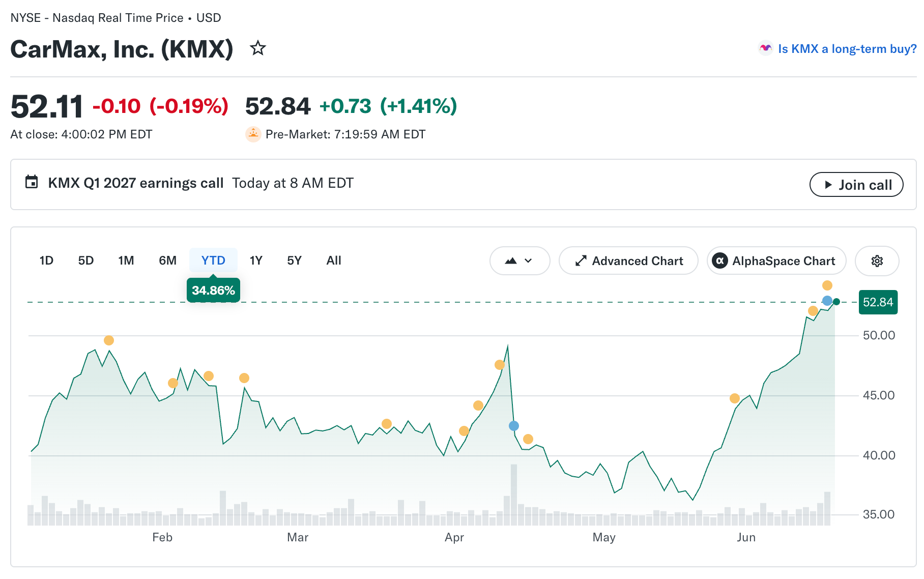Image resolution: width=924 pixels, height=579 pixels.
Task: Choose the 6M time range
Action: (167, 260)
